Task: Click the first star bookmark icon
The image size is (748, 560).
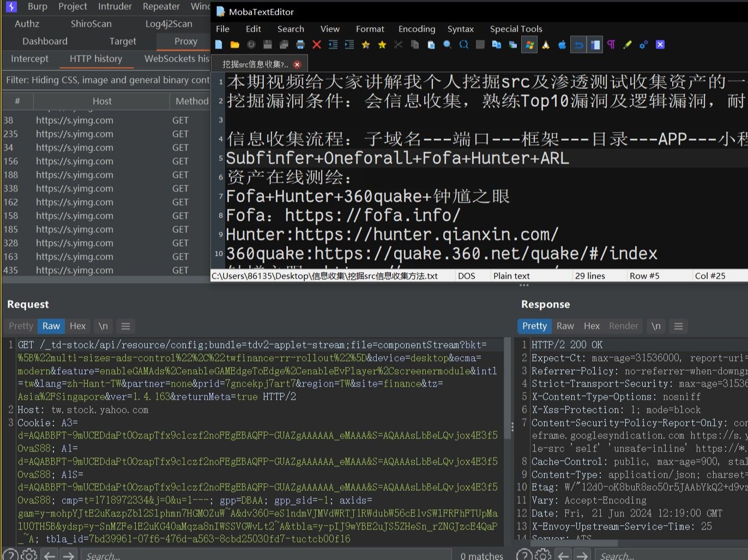Action: point(366,45)
